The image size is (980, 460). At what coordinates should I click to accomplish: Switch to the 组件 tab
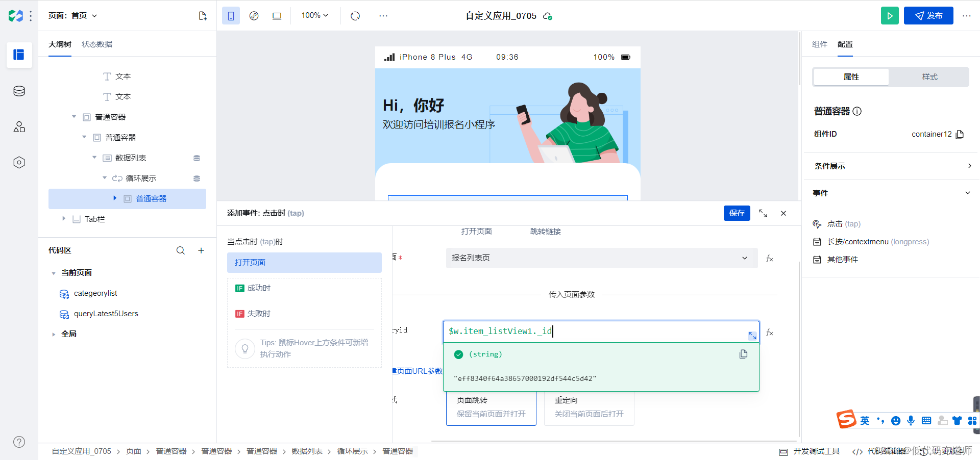pos(820,44)
